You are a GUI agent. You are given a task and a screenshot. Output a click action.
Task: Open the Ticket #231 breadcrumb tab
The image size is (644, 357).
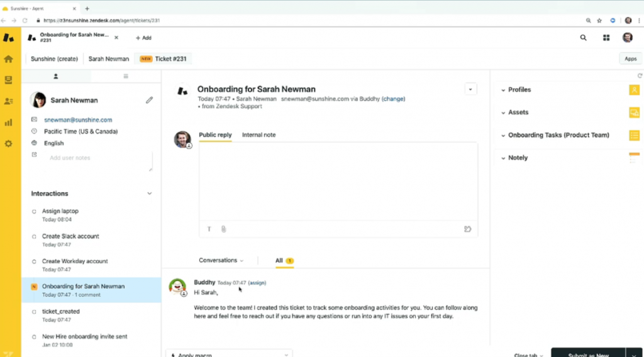click(x=163, y=59)
